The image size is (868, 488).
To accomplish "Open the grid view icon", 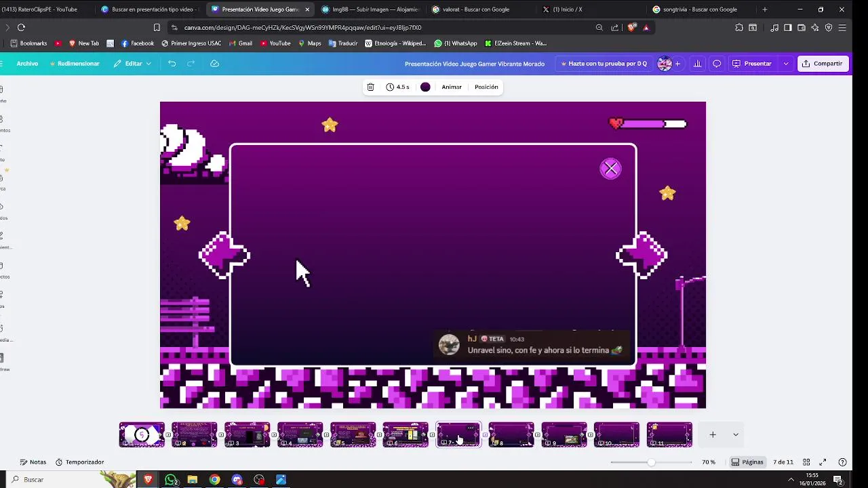I will [x=806, y=462].
